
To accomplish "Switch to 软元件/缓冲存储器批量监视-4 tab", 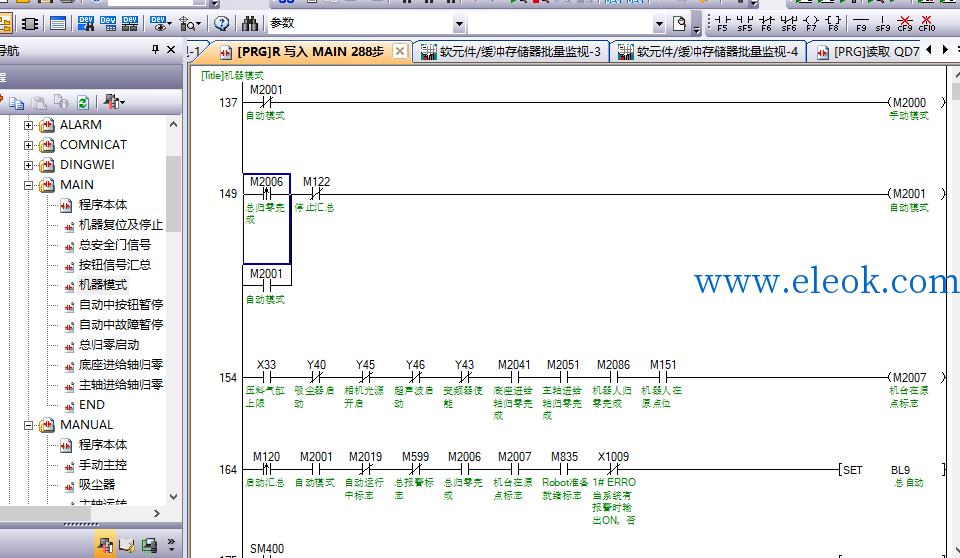I will [x=708, y=52].
